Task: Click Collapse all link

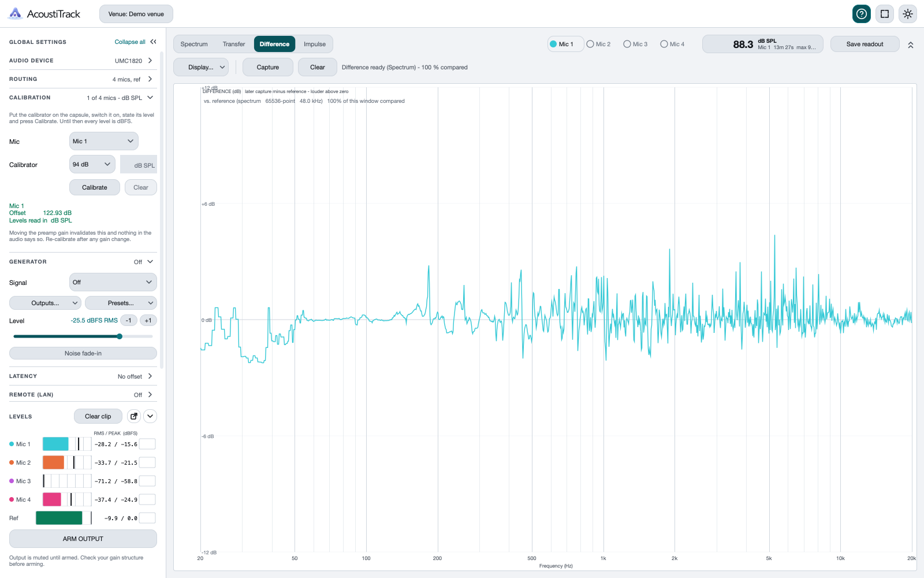Action: pyautogui.click(x=130, y=42)
